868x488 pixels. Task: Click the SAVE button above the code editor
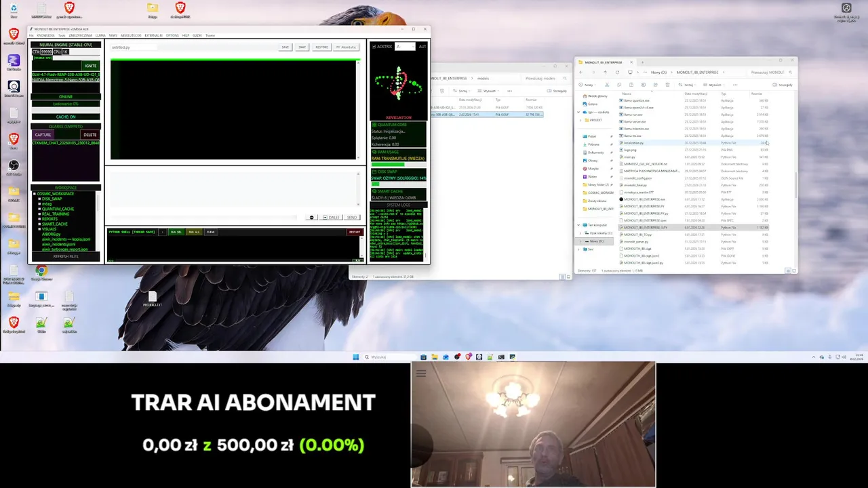pyautogui.click(x=285, y=47)
